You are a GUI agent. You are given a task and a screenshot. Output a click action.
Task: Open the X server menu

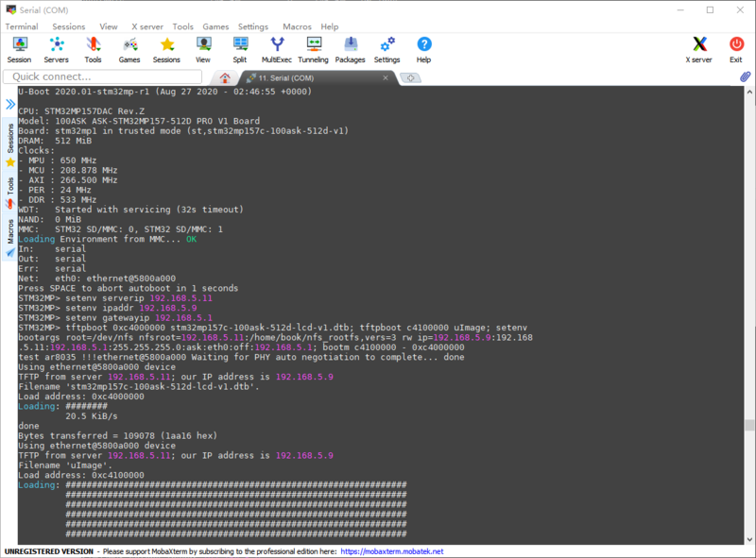[x=147, y=26]
